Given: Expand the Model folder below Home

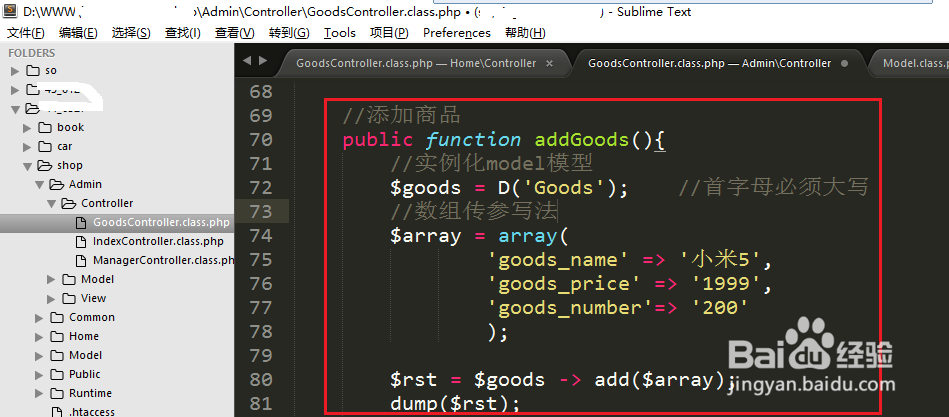Looking at the screenshot, I should [x=39, y=355].
